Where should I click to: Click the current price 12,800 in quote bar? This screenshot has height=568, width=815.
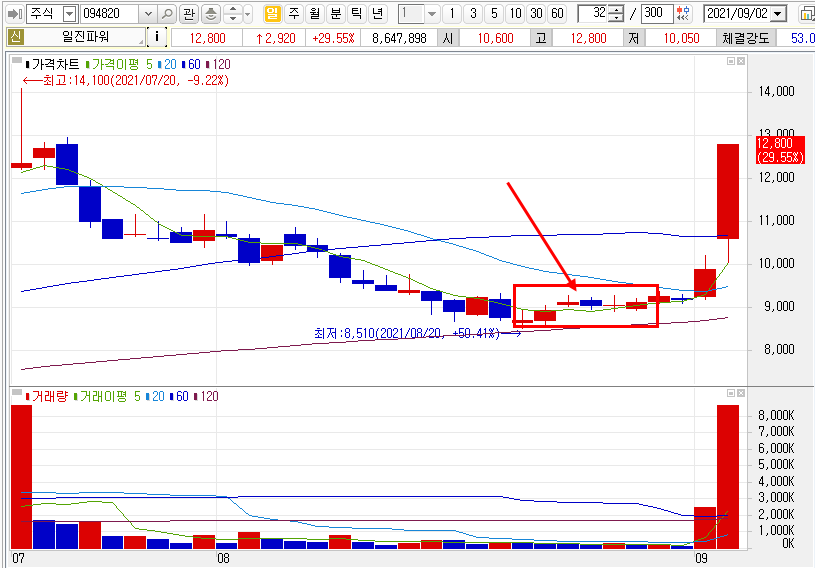tap(207, 38)
